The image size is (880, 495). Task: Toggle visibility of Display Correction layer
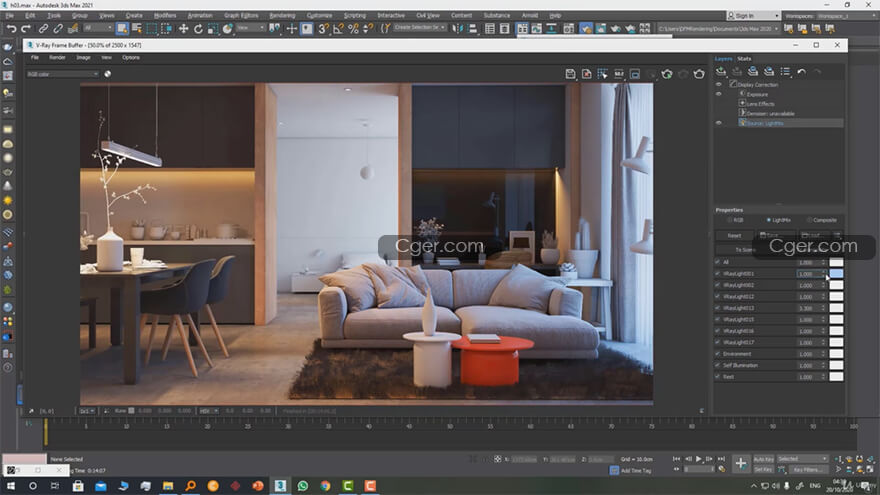tap(718, 84)
